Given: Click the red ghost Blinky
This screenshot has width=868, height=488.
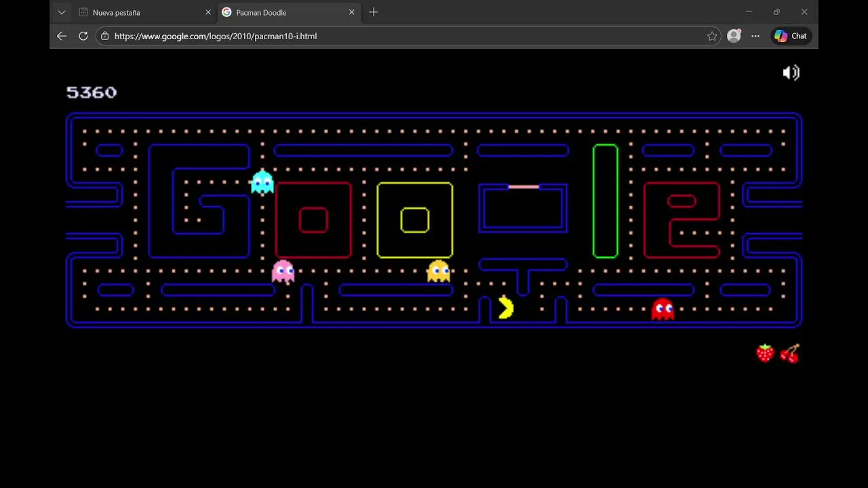Looking at the screenshot, I should 663,309.
